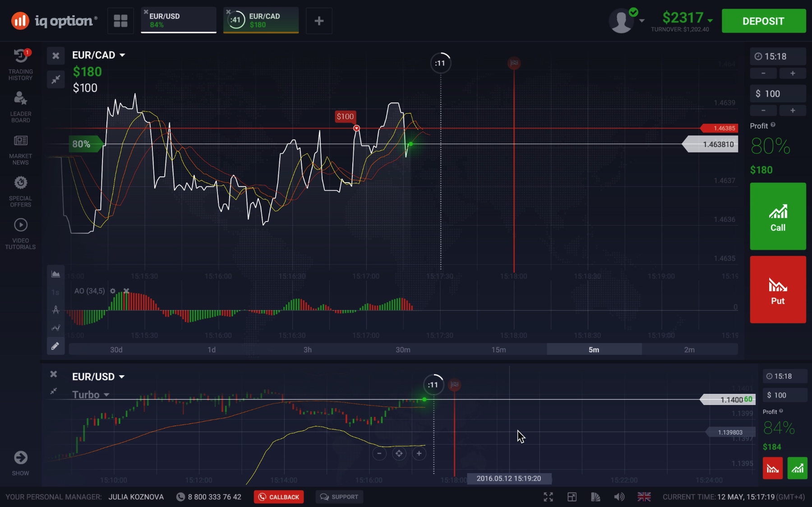Increase investment amount with plus
This screenshot has height=507, width=812.
[x=793, y=110]
